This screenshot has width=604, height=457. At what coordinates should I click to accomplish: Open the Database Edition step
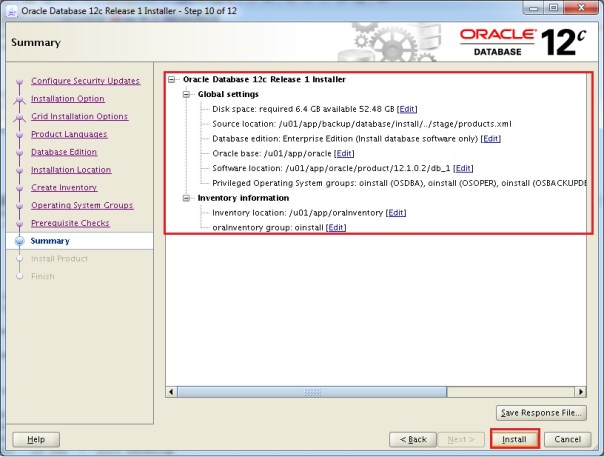64,152
